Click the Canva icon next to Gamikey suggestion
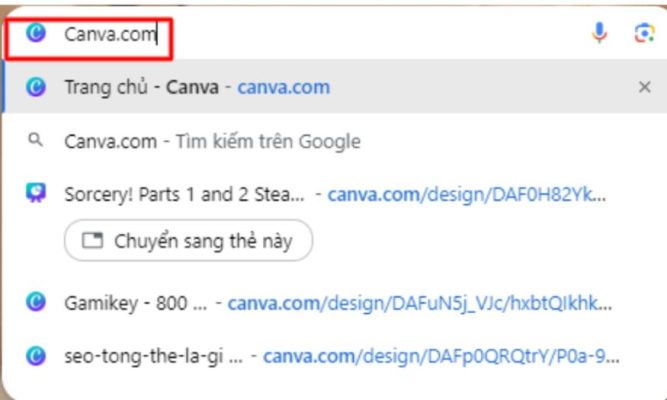The image size is (667, 400). pyautogui.click(x=36, y=301)
